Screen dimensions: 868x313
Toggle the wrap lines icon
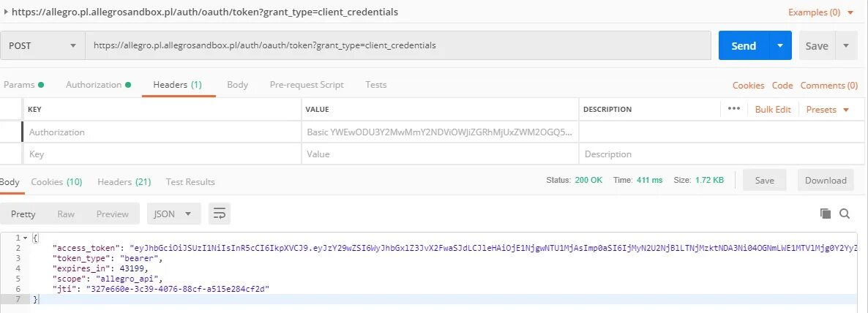[220, 214]
